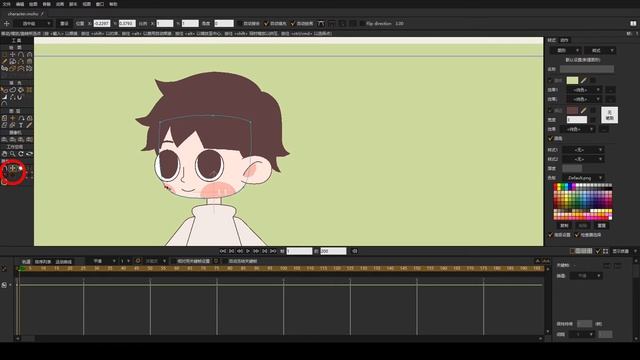Click the reset button below the palette

602,225
